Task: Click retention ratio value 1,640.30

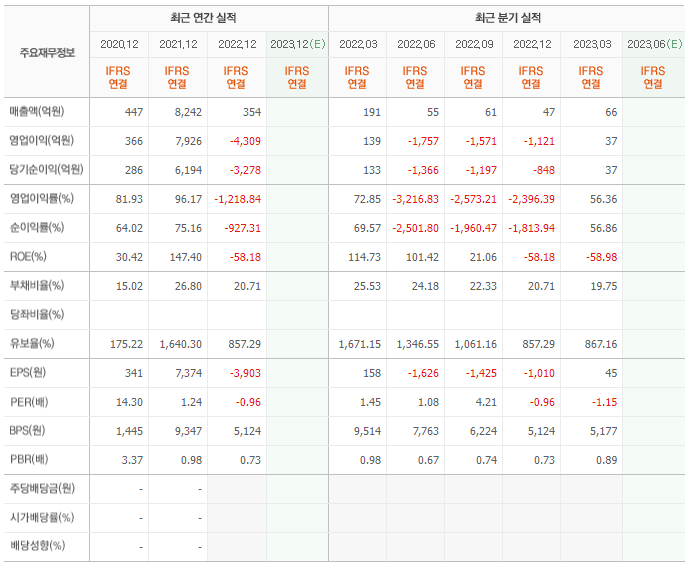Action: pos(181,344)
